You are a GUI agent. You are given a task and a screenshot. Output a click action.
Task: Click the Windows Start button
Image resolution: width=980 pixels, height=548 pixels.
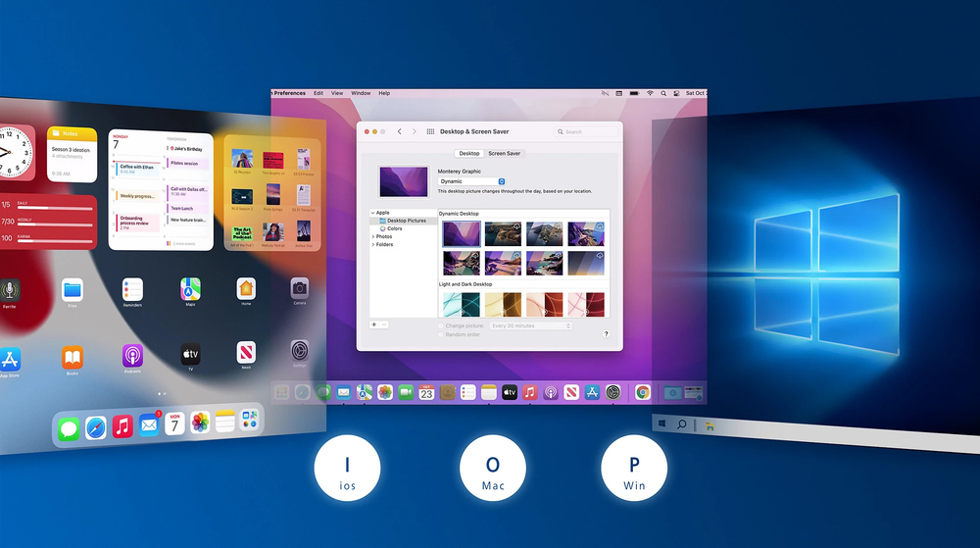point(662,424)
